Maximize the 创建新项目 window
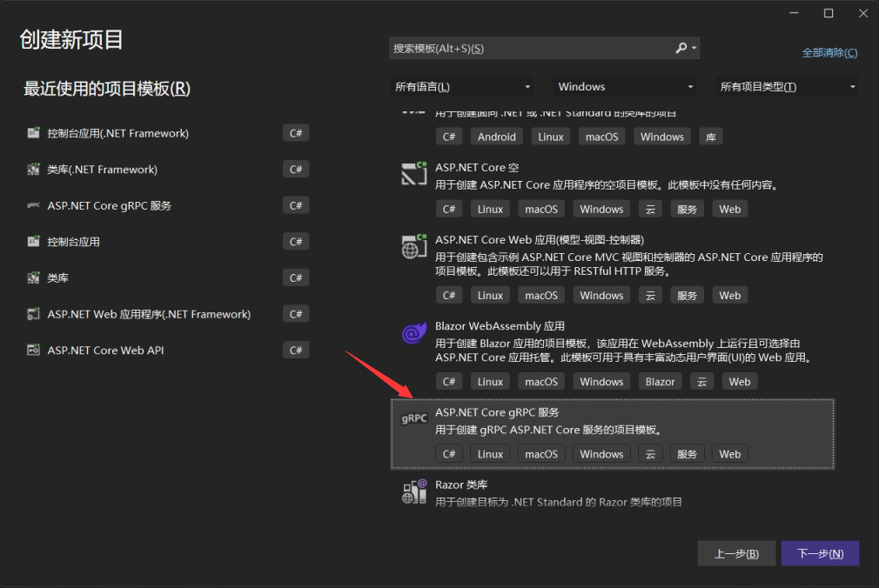Viewport: 879px width, 588px height. click(x=829, y=13)
